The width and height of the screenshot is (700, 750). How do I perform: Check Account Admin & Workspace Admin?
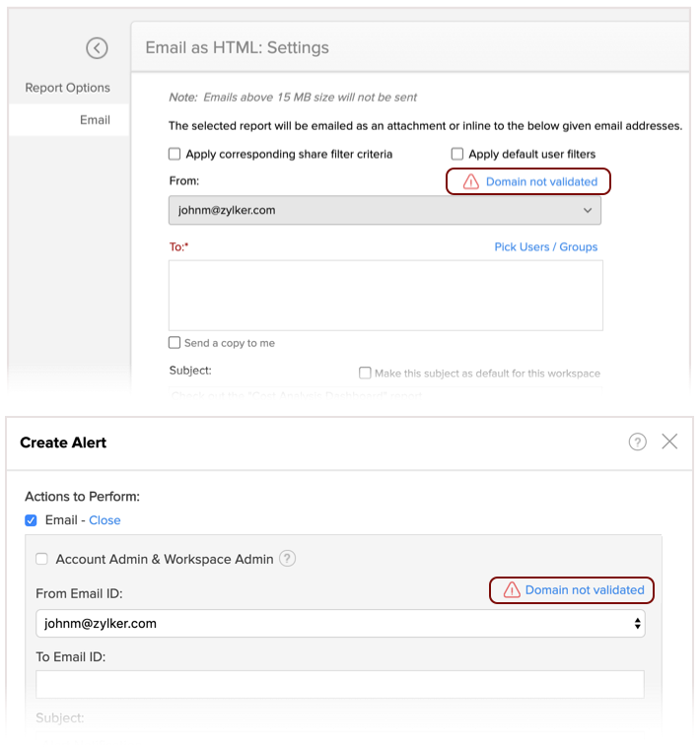[x=41, y=559]
